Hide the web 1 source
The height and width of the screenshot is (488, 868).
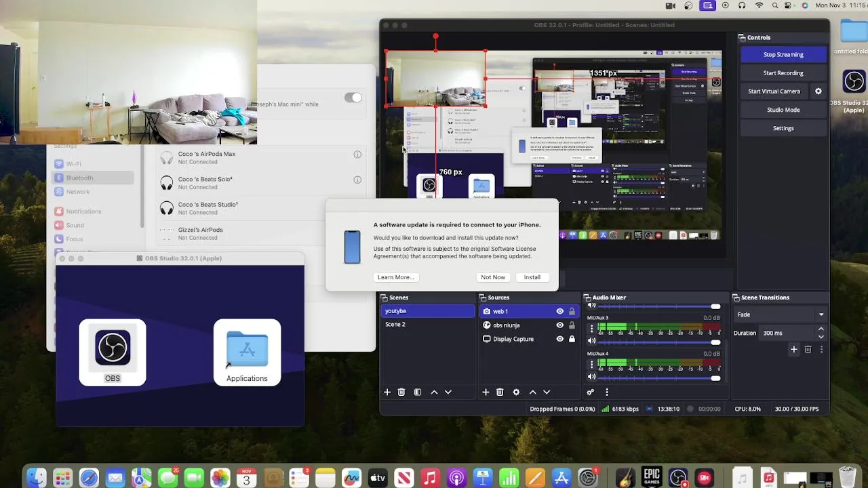pyautogui.click(x=559, y=311)
